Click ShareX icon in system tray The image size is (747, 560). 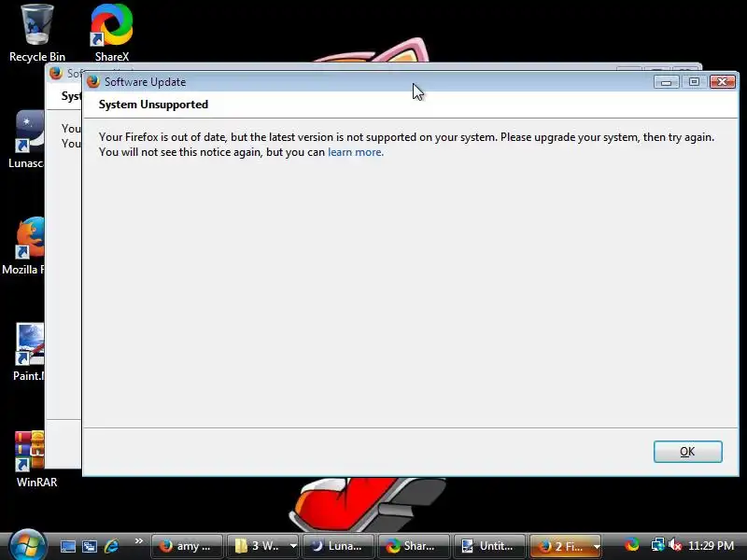(632, 545)
